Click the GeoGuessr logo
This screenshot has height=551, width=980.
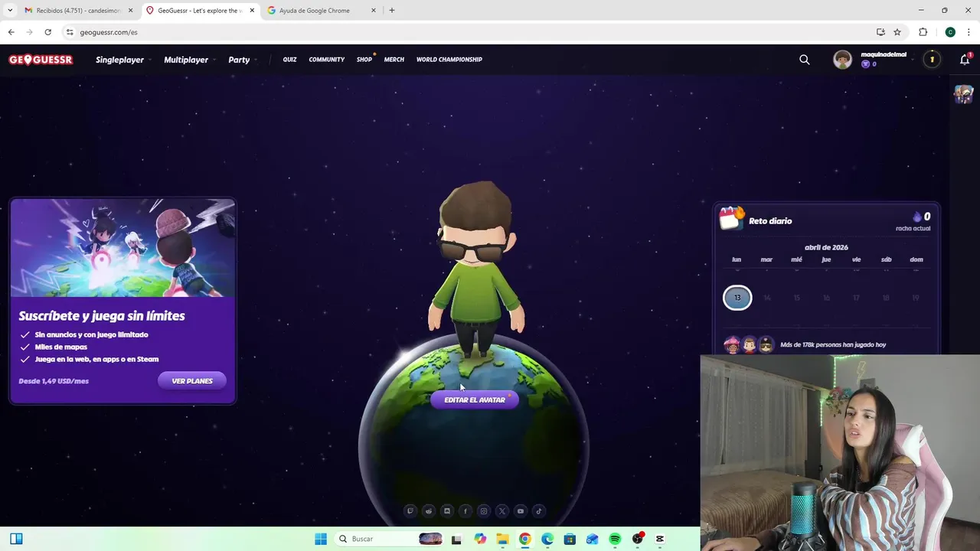41,60
